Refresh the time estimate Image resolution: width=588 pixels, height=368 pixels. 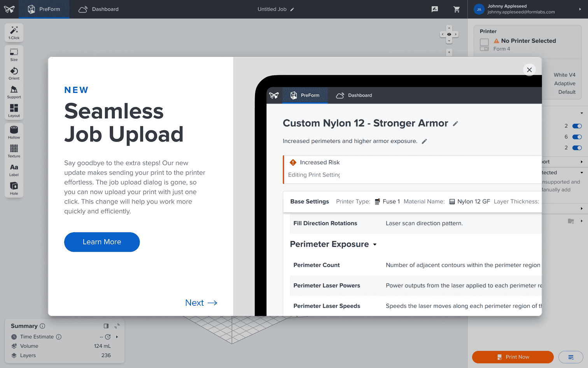coord(108,337)
